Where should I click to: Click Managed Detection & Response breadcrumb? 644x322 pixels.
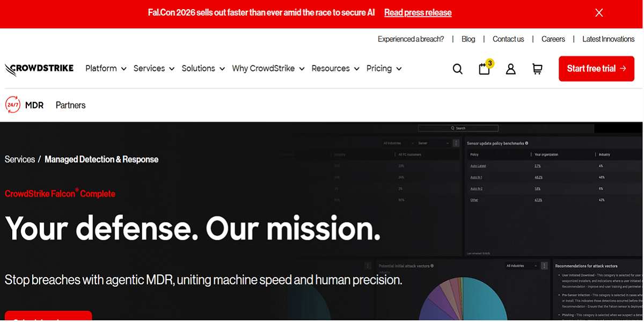tap(101, 159)
